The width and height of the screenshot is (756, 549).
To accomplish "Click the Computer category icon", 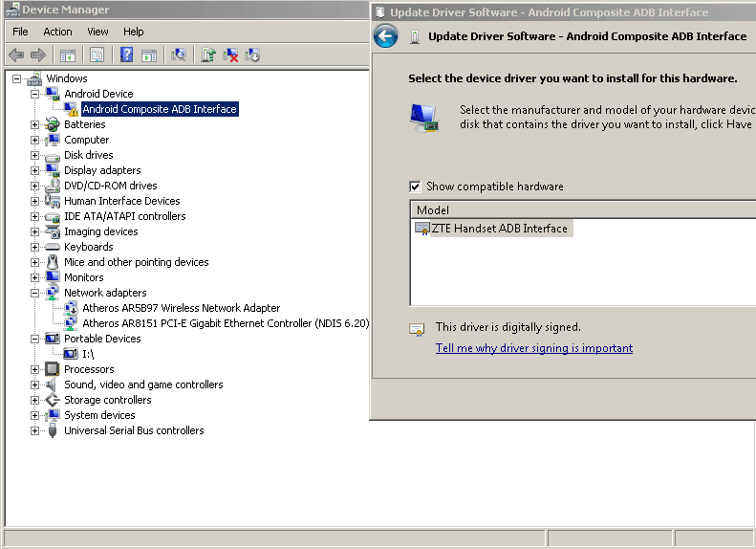I will pos(52,140).
